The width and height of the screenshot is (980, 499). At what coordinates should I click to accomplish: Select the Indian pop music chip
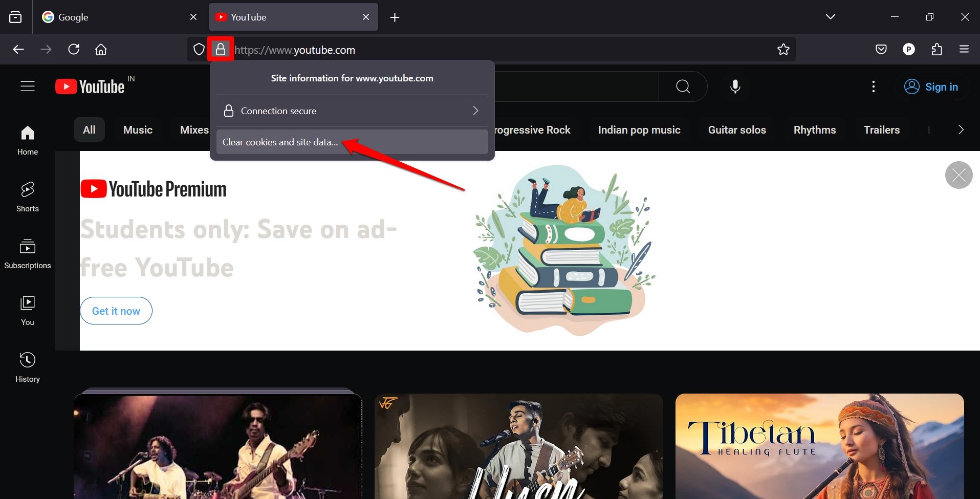639,130
